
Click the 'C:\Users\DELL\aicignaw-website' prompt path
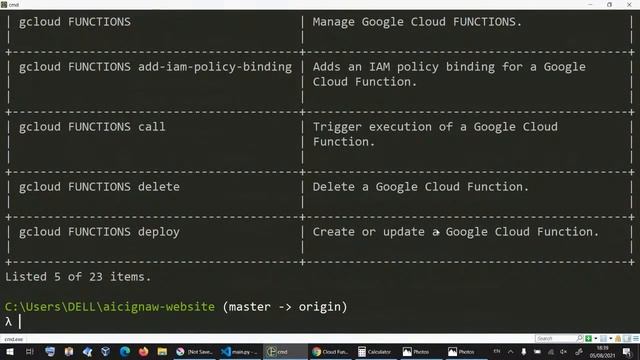click(x=110, y=307)
